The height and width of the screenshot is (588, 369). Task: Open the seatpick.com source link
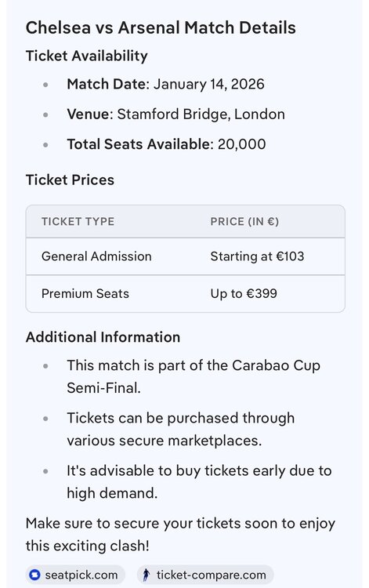(75, 575)
